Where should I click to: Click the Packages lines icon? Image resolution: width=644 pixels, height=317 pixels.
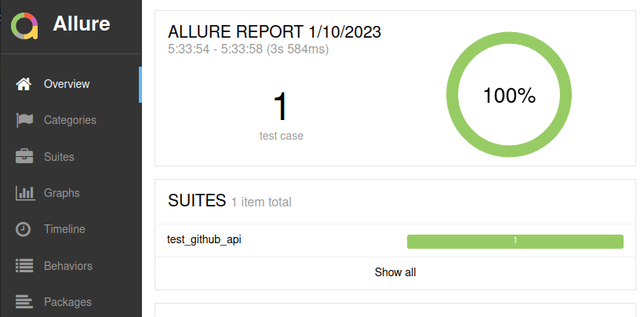(24, 302)
